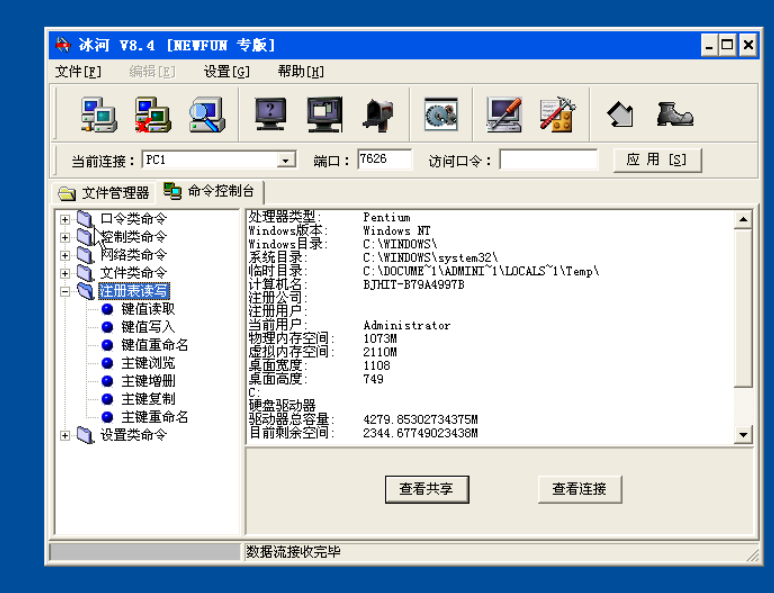This screenshot has width=774, height=593.
Task: Click the output pane scrollbar thumb
Action: (x=743, y=308)
